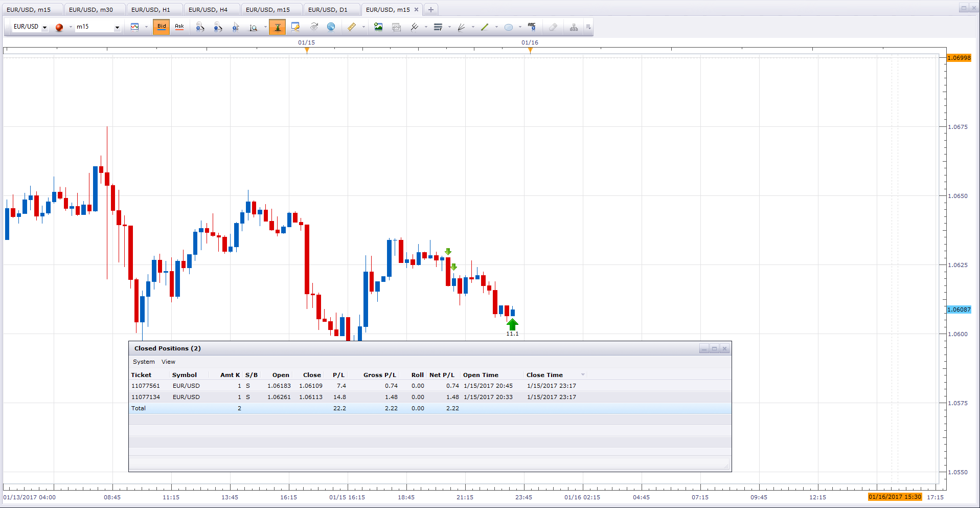Click the zoom area magnifier icon
980x508 pixels.
click(254, 27)
